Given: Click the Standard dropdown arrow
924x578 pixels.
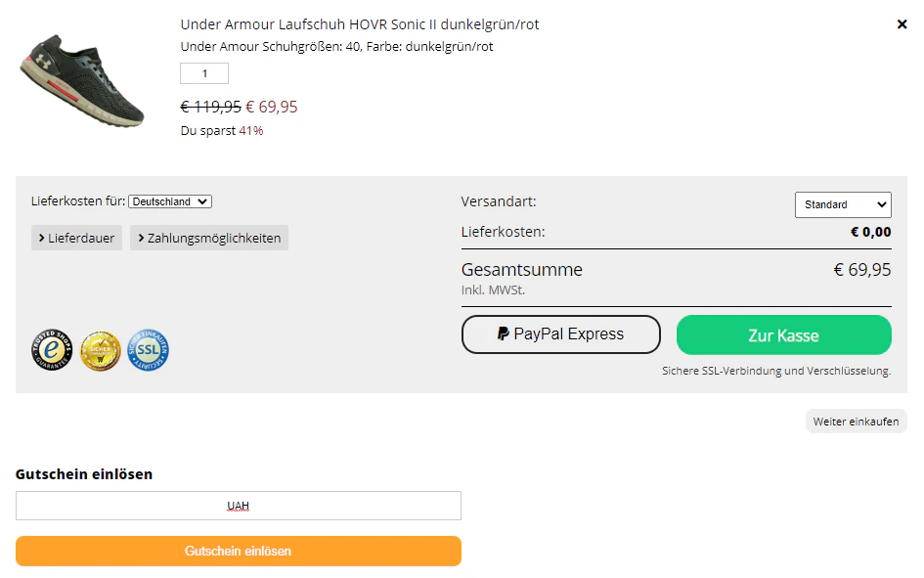Looking at the screenshot, I should [882, 204].
